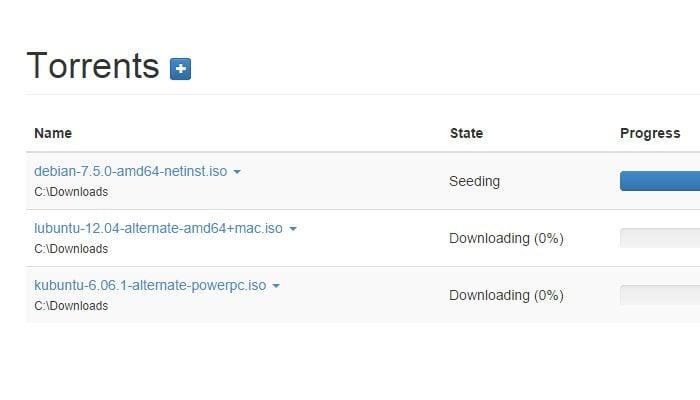Open the kubuntu-6.06.1-alternate-powerpc.iso torrent link
This screenshot has width=700, height=400.
pos(150,286)
